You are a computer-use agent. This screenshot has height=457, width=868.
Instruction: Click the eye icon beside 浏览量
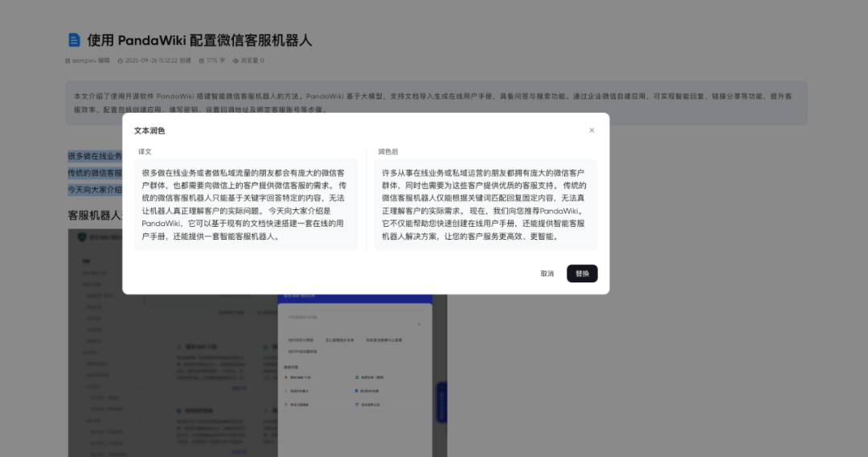tap(235, 61)
